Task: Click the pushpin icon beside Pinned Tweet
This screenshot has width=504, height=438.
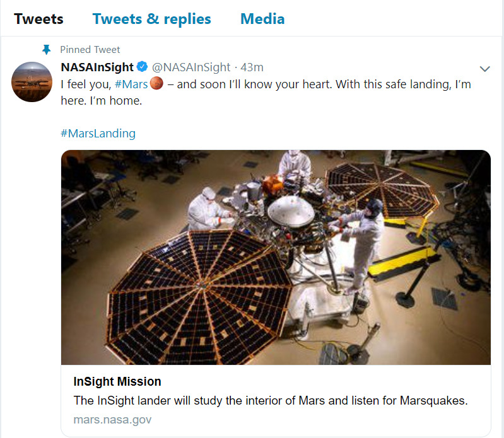Action: pyautogui.click(x=45, y=49)
